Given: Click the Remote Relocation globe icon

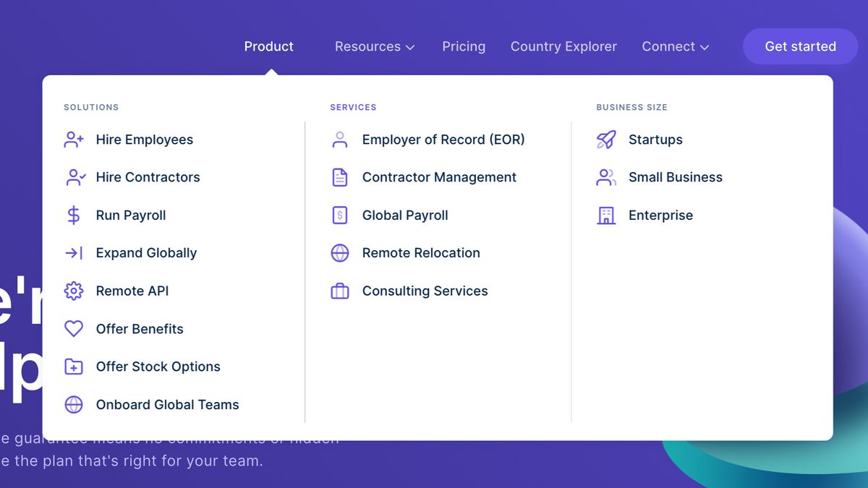Looking at the screenshot, I should [x=339, y=252].
